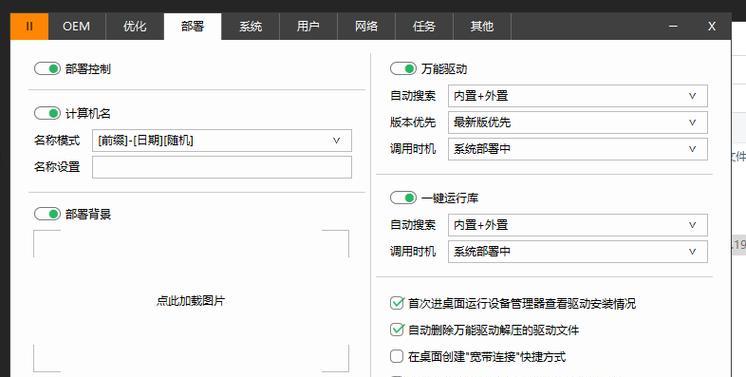Uncheck 自动删除万能驱动解压的驱动文件

click(397, 329)
